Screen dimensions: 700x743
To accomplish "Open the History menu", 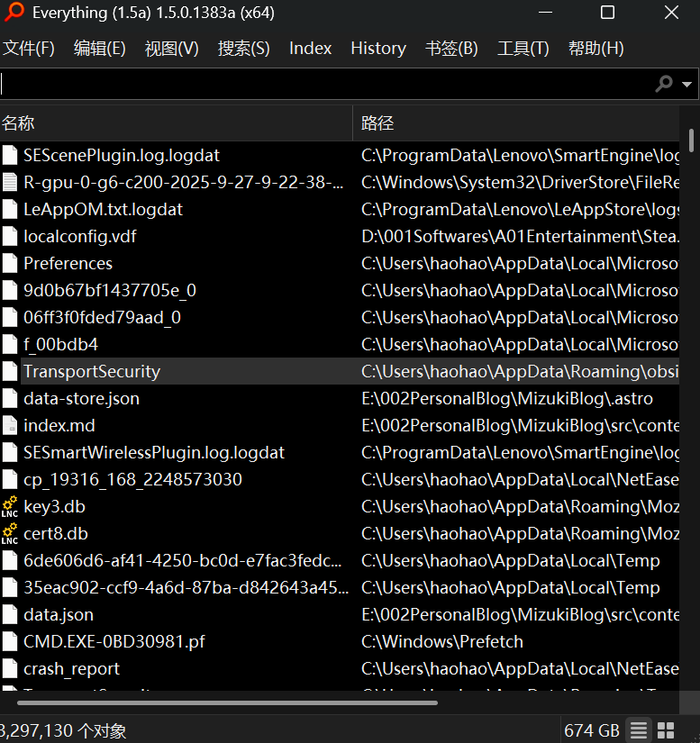I will [x=378, y=49].
